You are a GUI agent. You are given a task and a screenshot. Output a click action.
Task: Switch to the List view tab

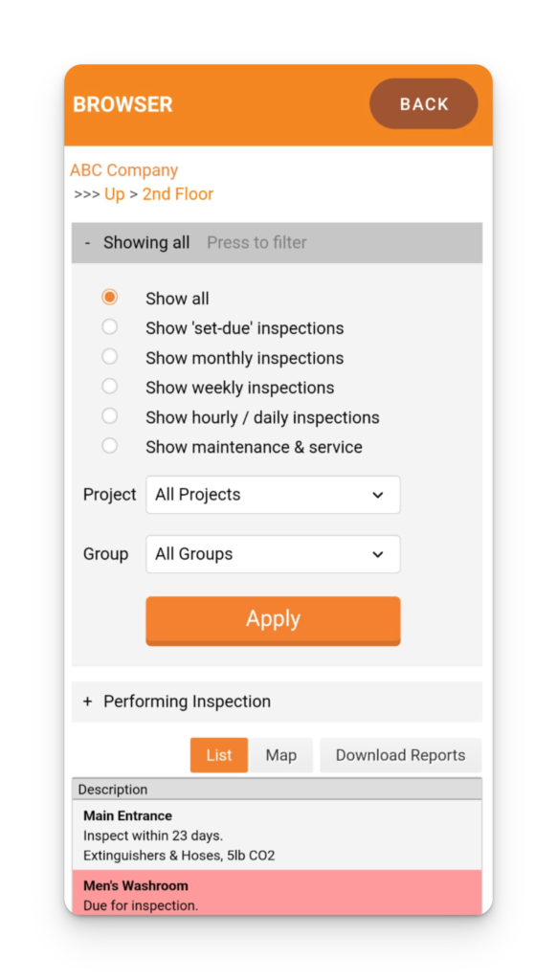coord(219,755)
